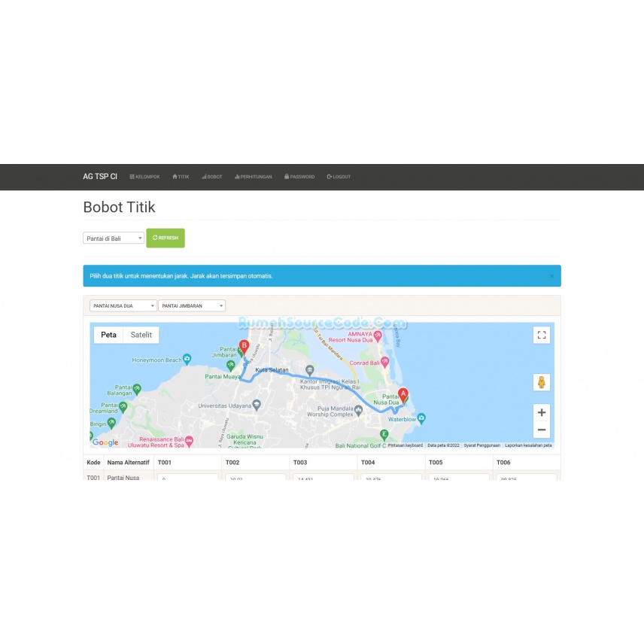Click the red marker B on the map
This screenshot has height=644, width=644.
(x=244, y=347)
